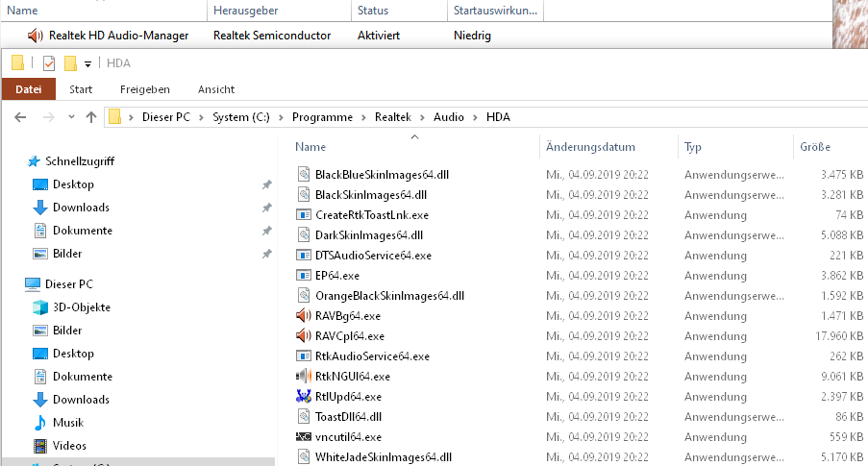This screenshot has height=466, width=868.
Task: Click the RtkNGUI64.exe application icon
Action: pyautogui.click(x=304, y=377)
